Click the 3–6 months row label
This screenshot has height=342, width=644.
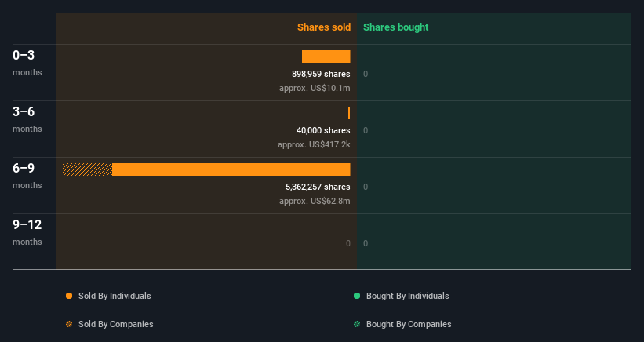pyautogui.click(x=27, y=119)
